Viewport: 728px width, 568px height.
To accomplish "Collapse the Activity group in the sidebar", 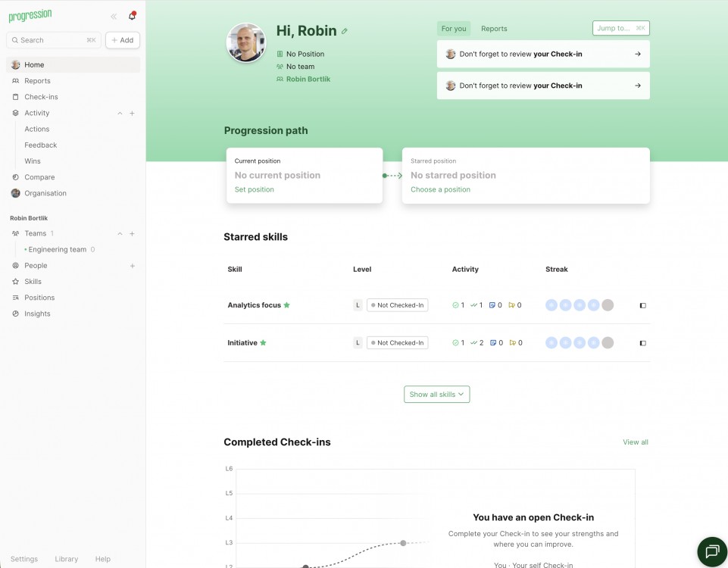I will pos(119,112).
